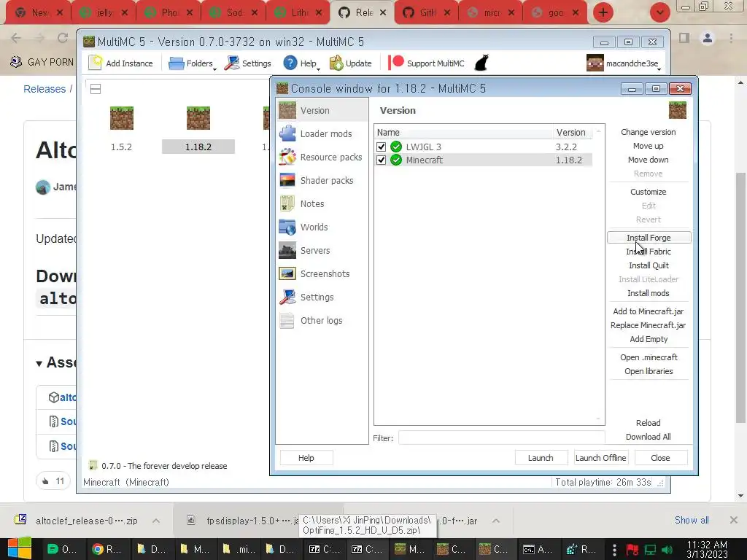Viewport: 747px width, 560px height.
Task: Click Move up button
Action: pos(649,146)
